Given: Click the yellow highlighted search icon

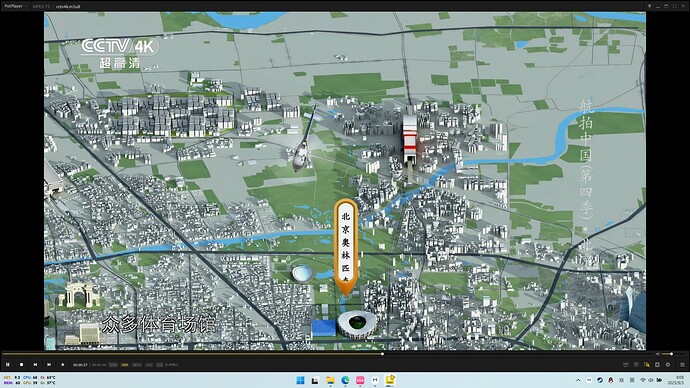Looking at the screenshot, I should pos(646,365).
